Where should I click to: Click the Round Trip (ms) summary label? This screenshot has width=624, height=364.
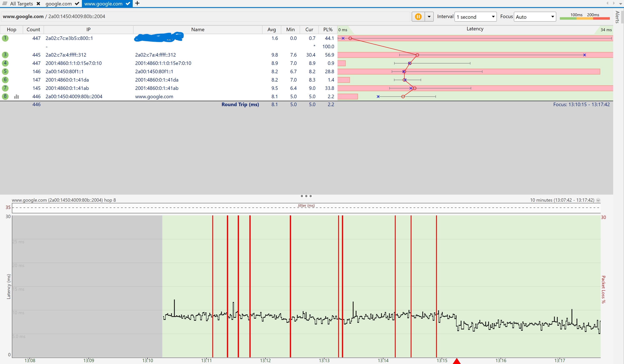coord(240,105)
